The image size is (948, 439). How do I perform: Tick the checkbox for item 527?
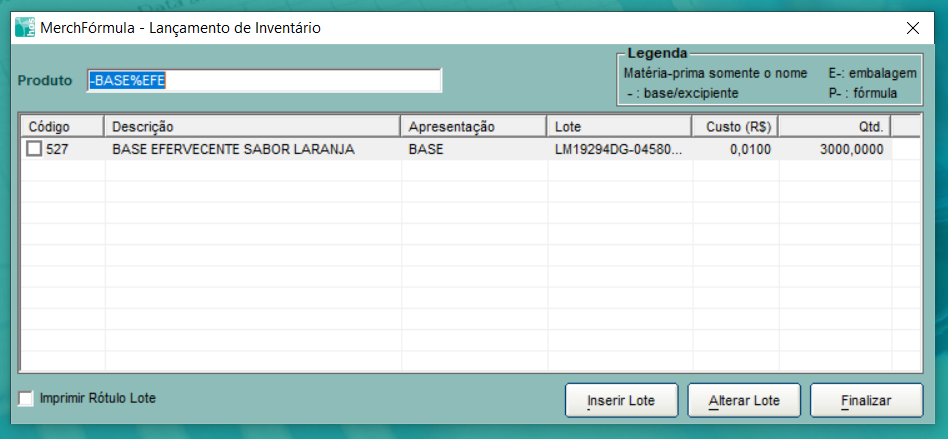point(34,149)
